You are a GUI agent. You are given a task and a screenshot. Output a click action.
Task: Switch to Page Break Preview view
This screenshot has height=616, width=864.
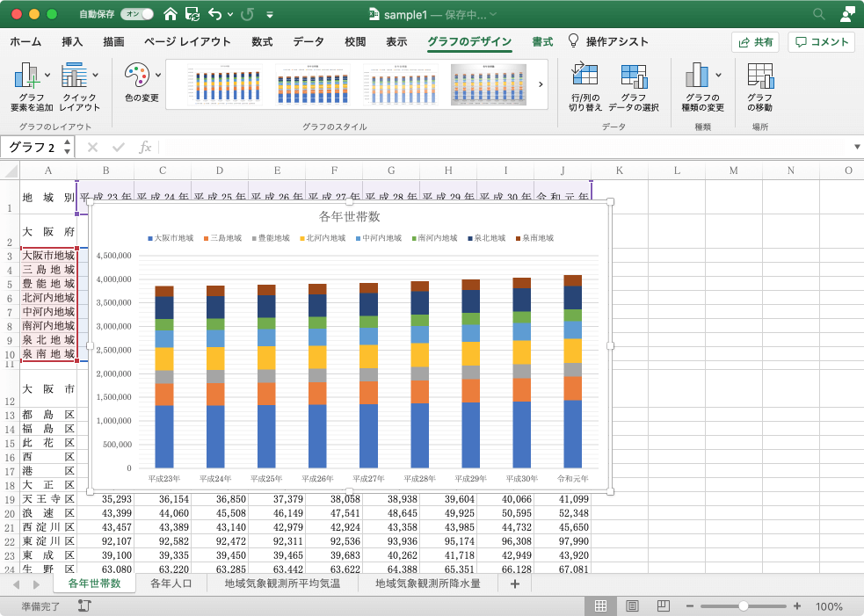coord(662,606)
